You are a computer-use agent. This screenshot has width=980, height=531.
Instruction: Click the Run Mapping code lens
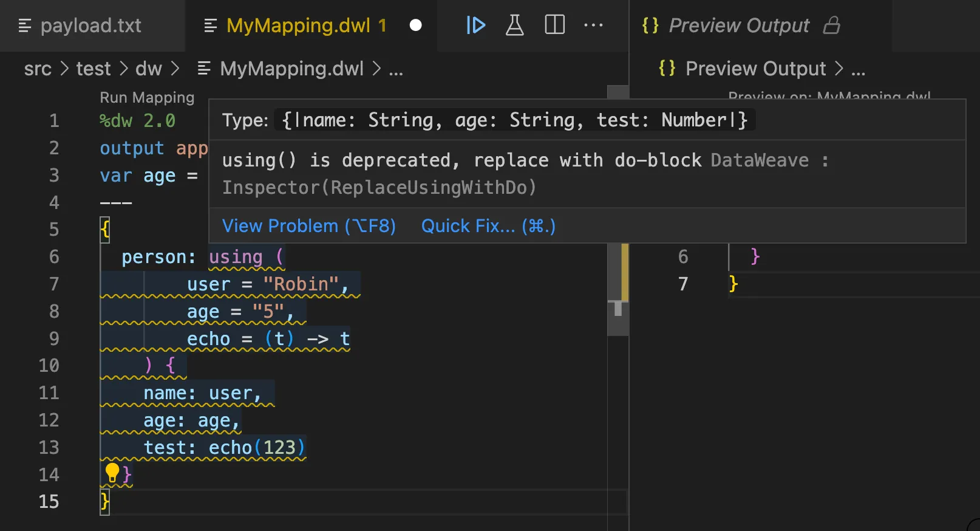click(x=147, y=97)
